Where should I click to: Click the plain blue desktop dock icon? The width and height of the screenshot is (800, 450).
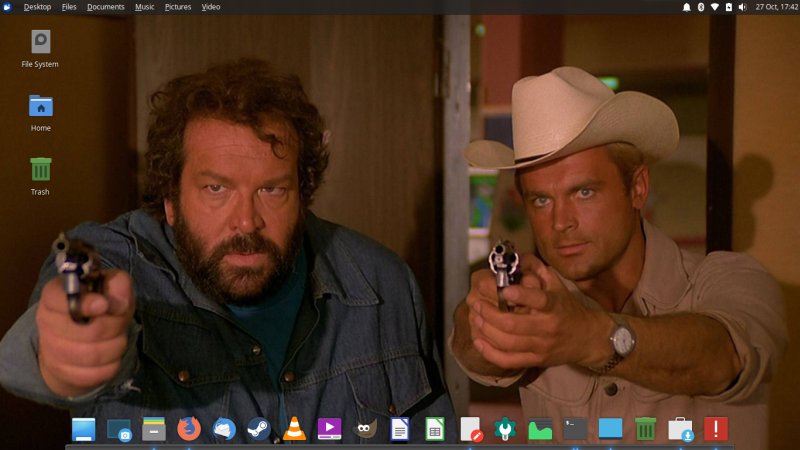(x=610, y=429)
